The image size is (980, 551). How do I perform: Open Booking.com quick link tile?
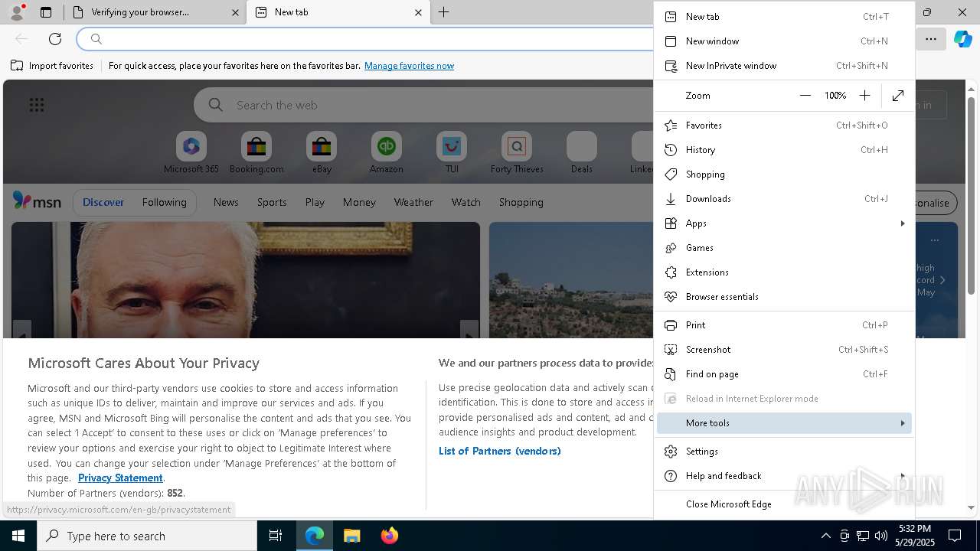pos(256,152)
